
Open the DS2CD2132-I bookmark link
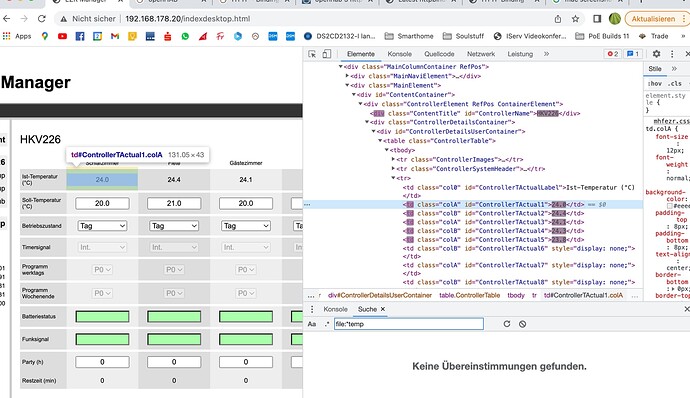(x=339, y=36)
